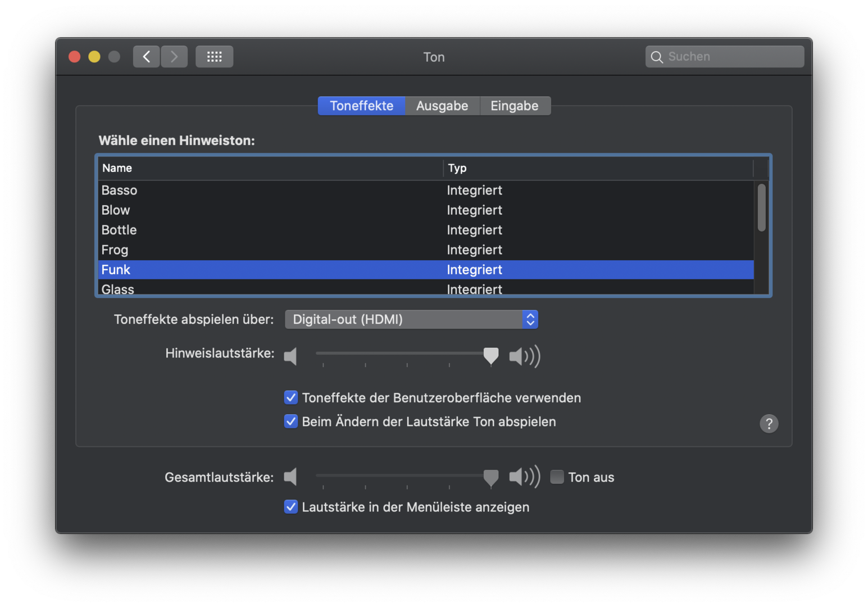Uncheck Beim Ändern der Lautstärke Ton abspielen
Viewport: 868px width, 607px height.
click(291, 422)
